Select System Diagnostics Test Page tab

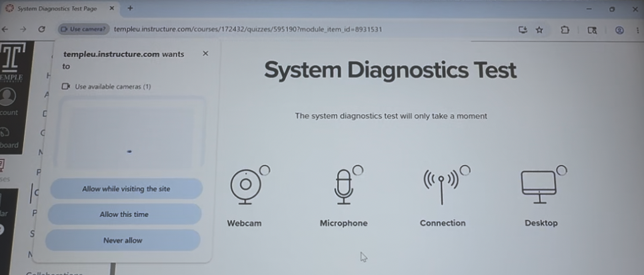click(x=57, y=8)
